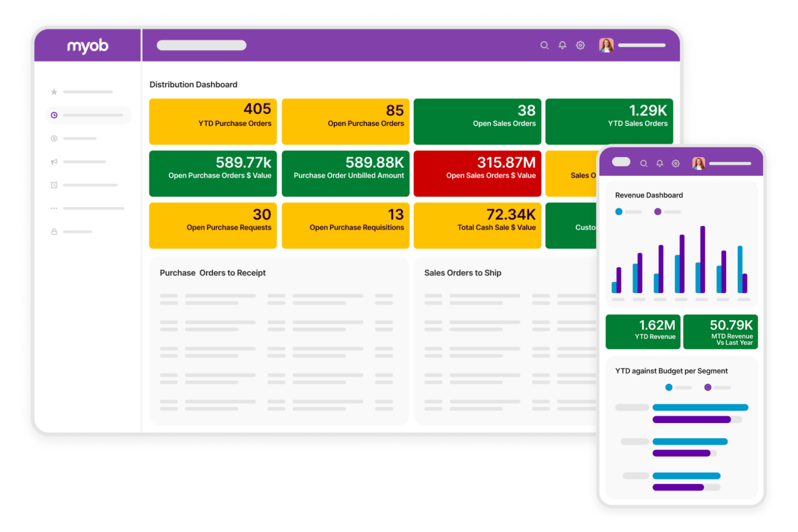Viewport: 798px width, 532px height.
Task: Select the highlighted clock/recent item in sidebar
Action: coord(54,115)
